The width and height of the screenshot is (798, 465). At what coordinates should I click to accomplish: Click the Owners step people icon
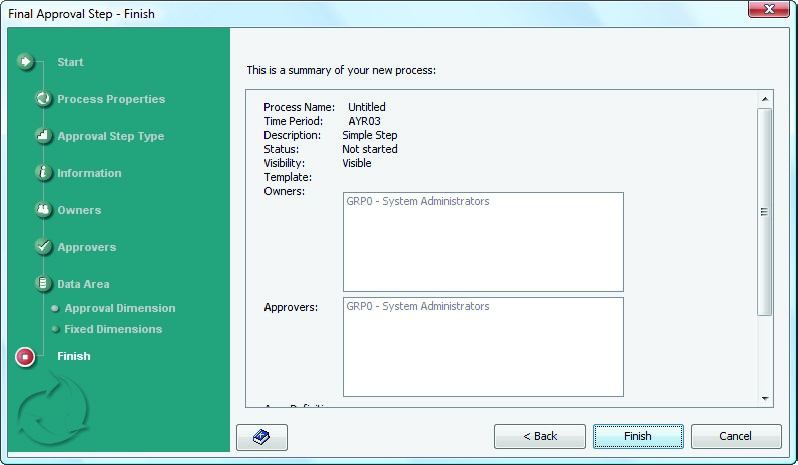coord(43,210)
